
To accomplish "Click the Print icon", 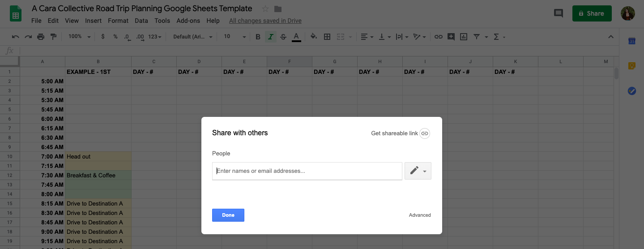I will (x=41, y=37).
